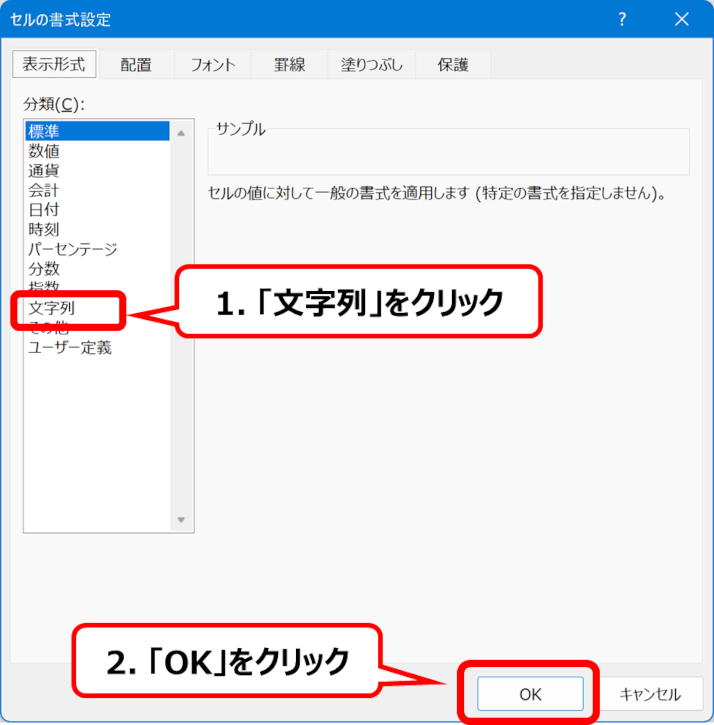Select the 会計 category
This screenshot has width=714, height=725.
point(44,190)
